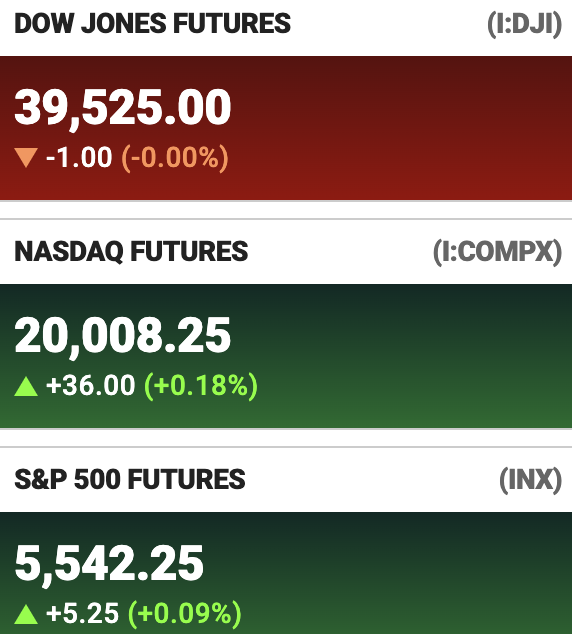The image size is (572, 634).
Task: Click the +36.00 Nasdaq point change
Action: pyautogui.click(x=91, y=385)
